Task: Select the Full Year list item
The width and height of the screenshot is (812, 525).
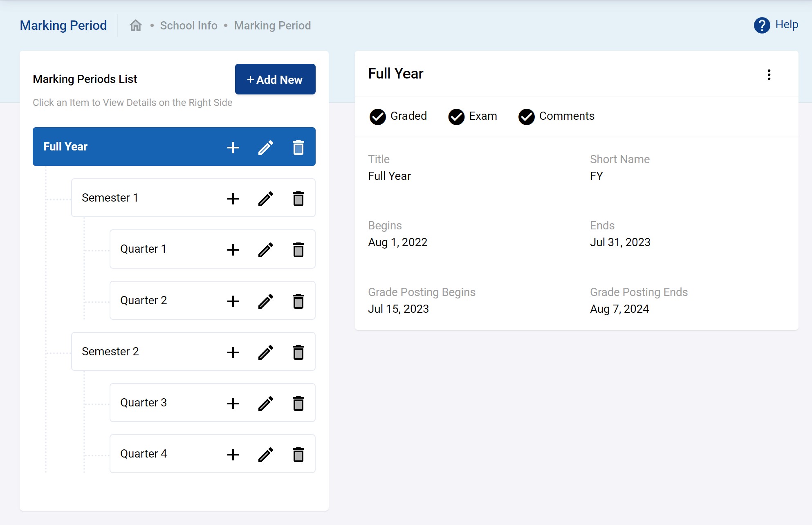Action: [65, 147]
